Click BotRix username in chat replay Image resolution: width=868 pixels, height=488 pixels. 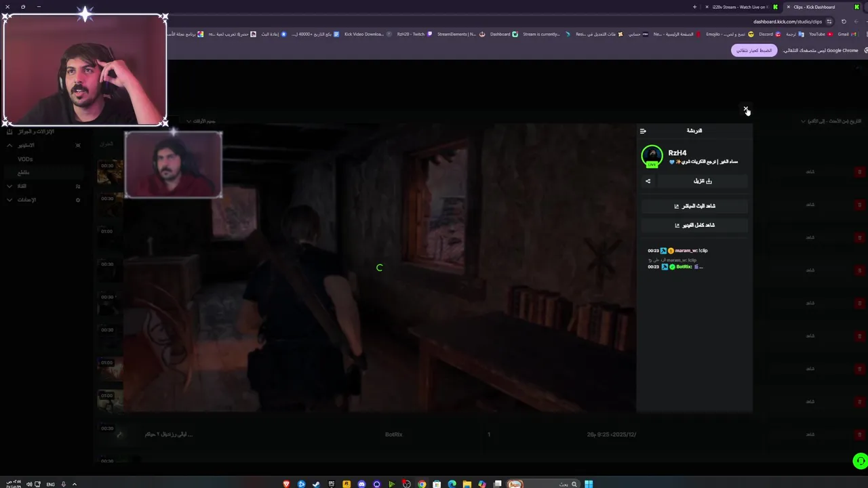click(684, 267)
